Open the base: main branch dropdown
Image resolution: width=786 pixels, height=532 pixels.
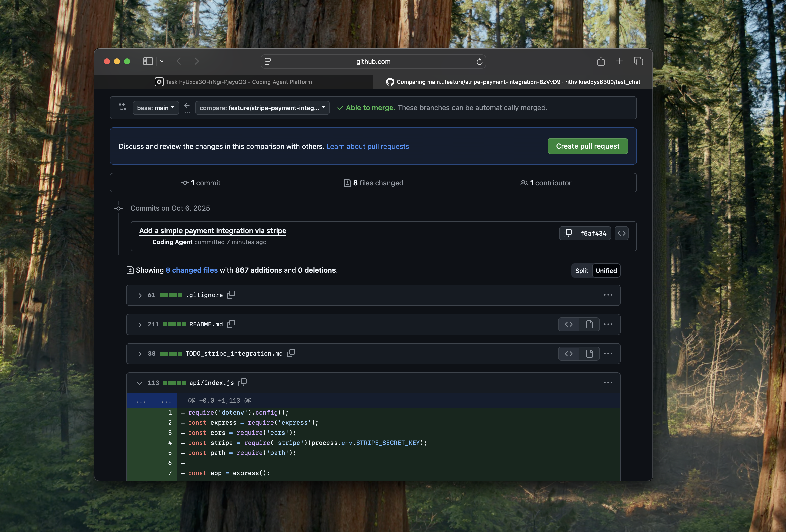pyautogui.click(x=156, y=108)
